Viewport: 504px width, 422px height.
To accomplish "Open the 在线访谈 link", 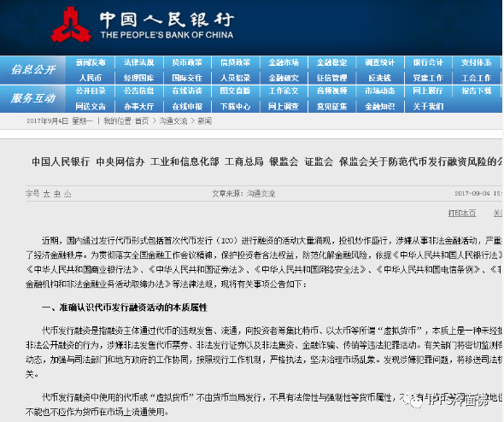I will (x=187, y=91).
